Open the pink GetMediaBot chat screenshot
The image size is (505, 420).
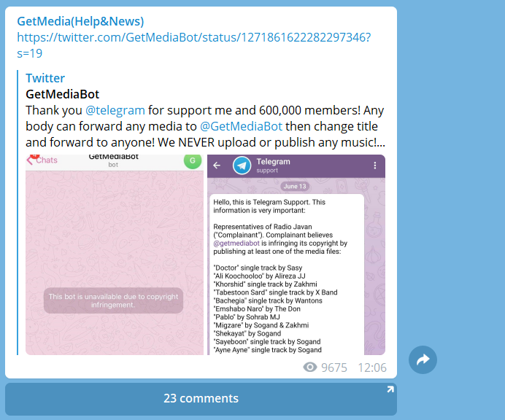115,255
